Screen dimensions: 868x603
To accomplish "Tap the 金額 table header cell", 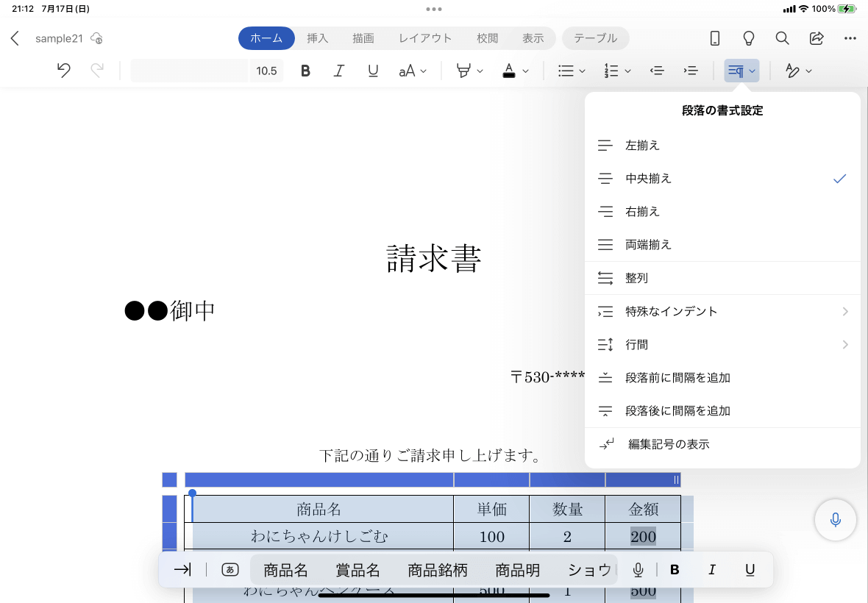I will 643,509.
